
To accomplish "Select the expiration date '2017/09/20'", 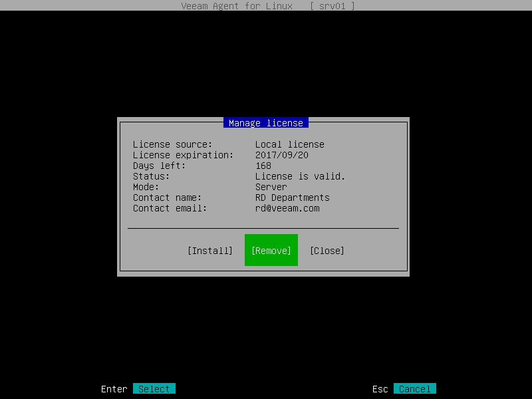I will coord(281,155).
